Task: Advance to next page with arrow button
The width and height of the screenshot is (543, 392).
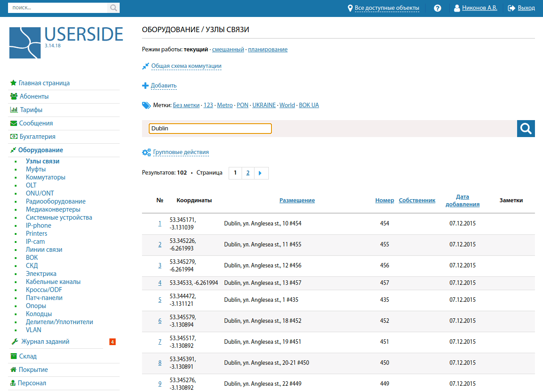Action: pyautogui.click(x=261, y=173)
